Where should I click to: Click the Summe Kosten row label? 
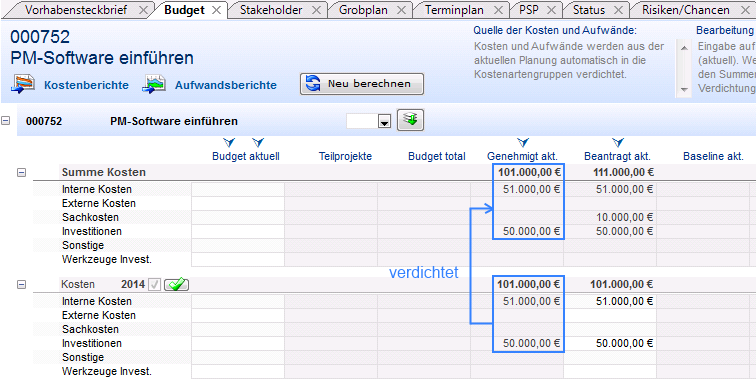pyautogui.click(x=104, y=173)
